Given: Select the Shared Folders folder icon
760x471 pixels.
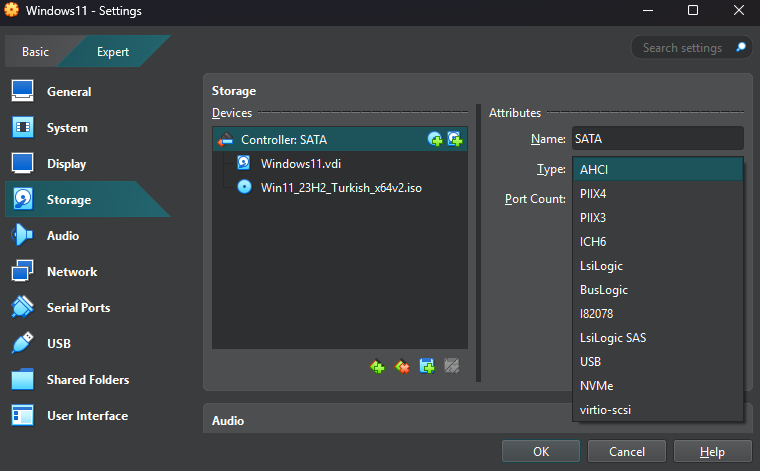Looking at the screenshot, I should tap(22, 379).
